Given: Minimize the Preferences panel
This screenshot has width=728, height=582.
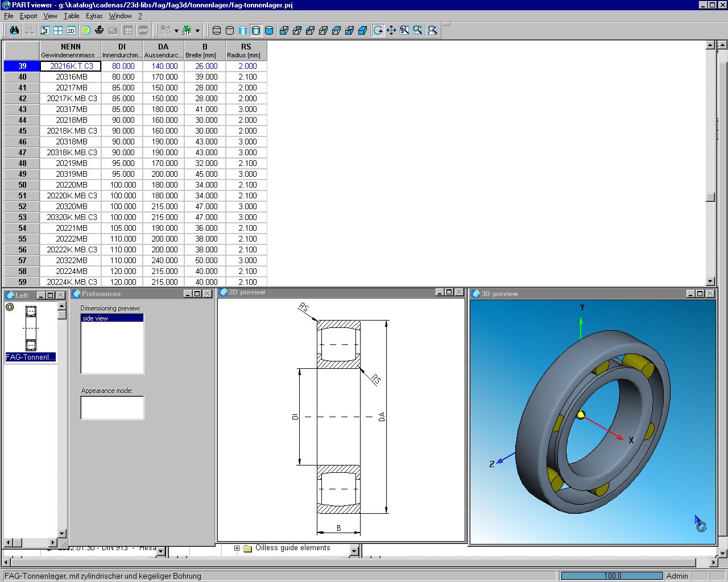Looking at the screenshot, I should [188, 294].
